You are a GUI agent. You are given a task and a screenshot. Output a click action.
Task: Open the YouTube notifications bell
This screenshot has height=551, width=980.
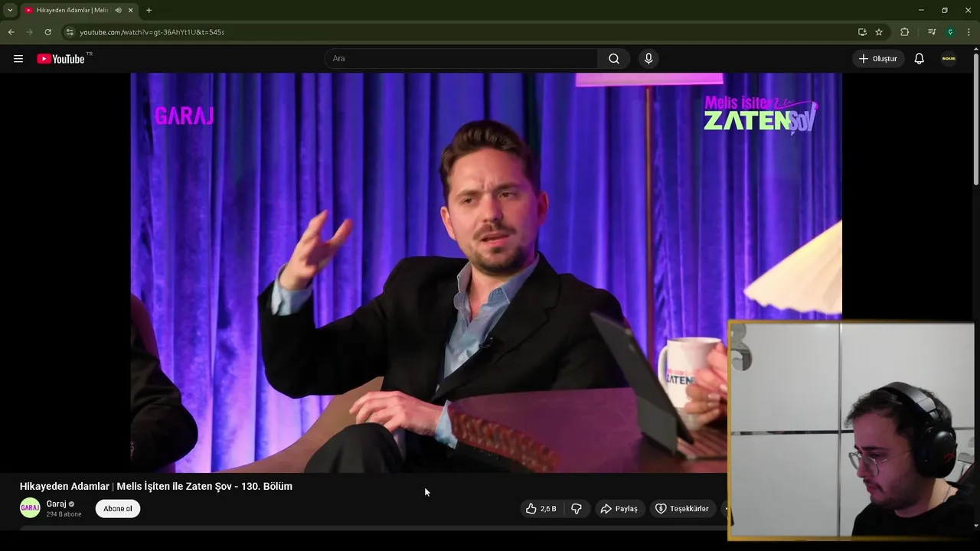tap(920, 59)
